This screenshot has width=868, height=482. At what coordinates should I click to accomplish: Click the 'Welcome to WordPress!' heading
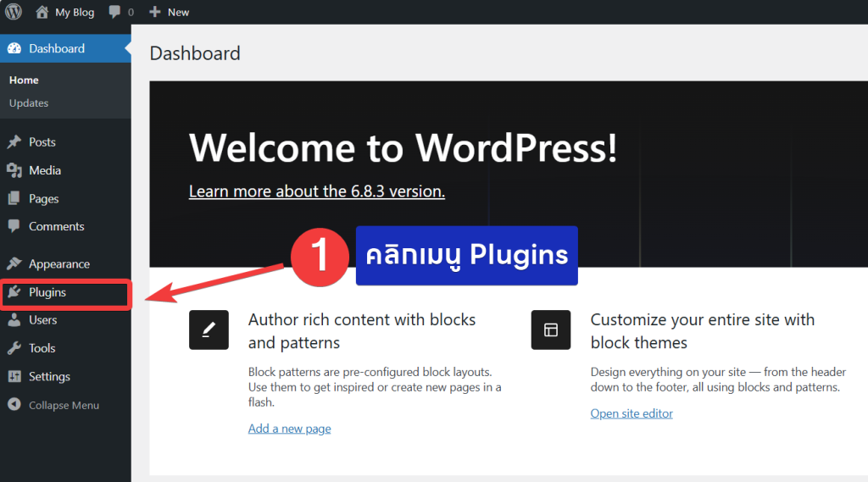[403, 147]
